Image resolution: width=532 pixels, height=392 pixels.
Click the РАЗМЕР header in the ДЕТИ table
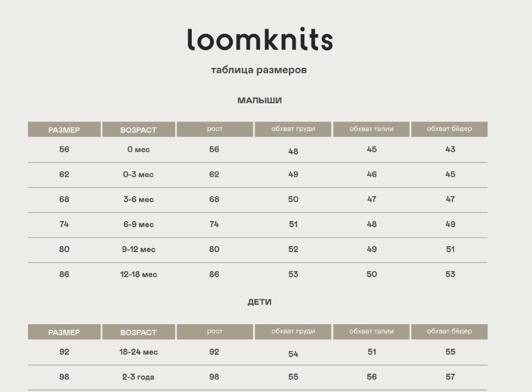click(x=64, y=332)
